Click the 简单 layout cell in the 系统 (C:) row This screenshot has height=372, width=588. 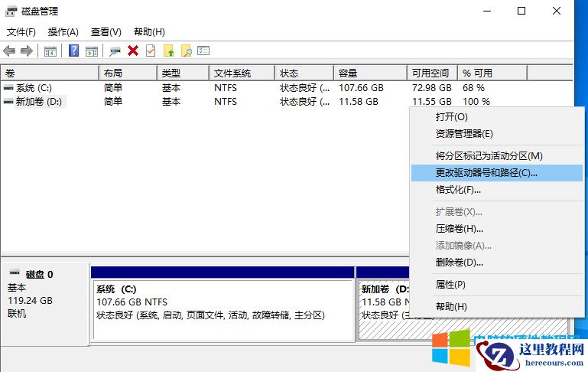click(113, 88)
